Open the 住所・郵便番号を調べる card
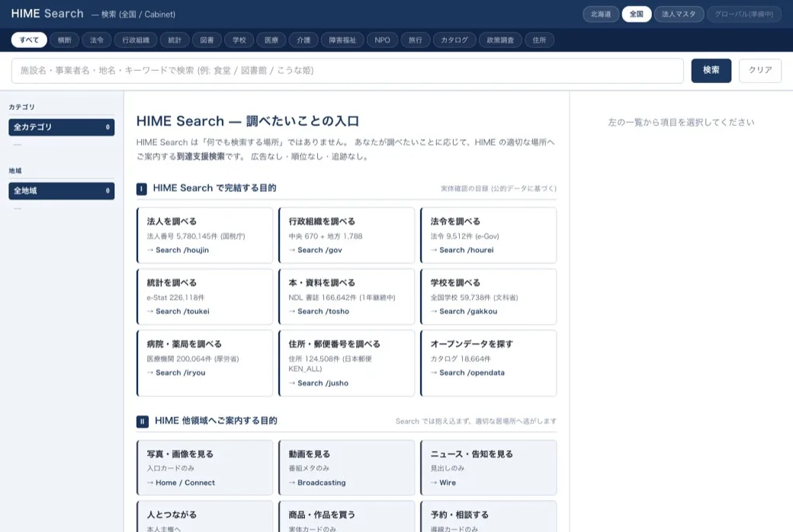The image size is (793, 532). tap(346, 363)
